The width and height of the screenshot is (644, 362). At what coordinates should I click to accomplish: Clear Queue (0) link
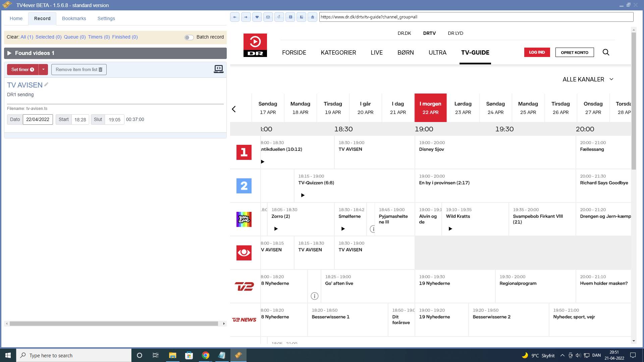(75, 37)
